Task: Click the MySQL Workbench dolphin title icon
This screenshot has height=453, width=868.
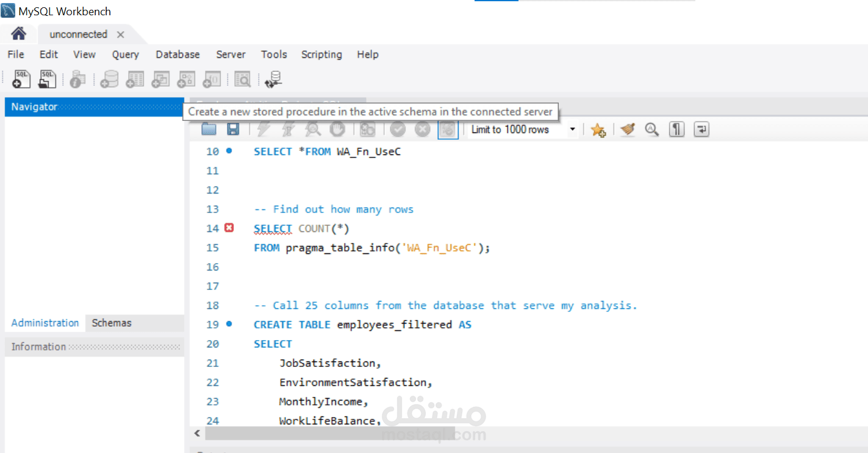Action: [x=9, y=10]
